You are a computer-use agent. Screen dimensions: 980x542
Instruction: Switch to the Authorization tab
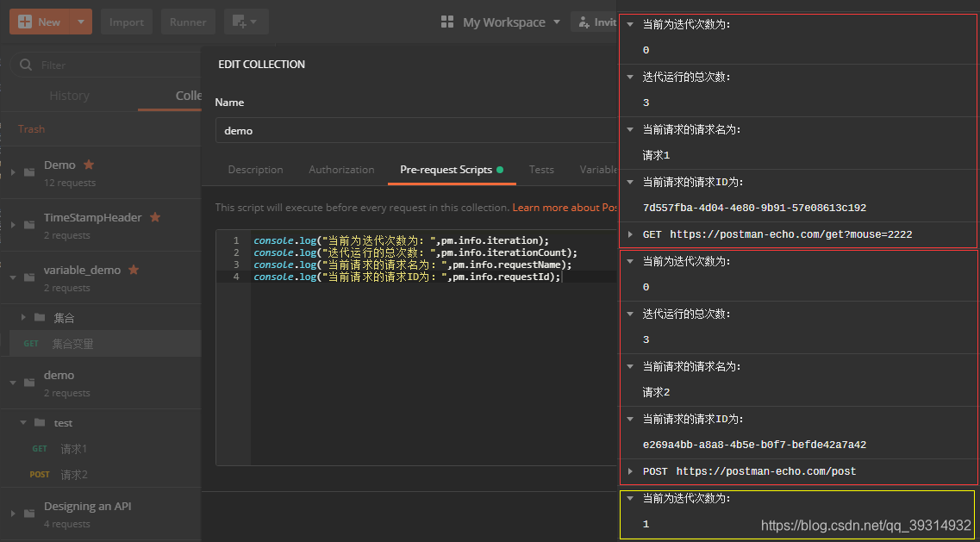coord(341,170)
